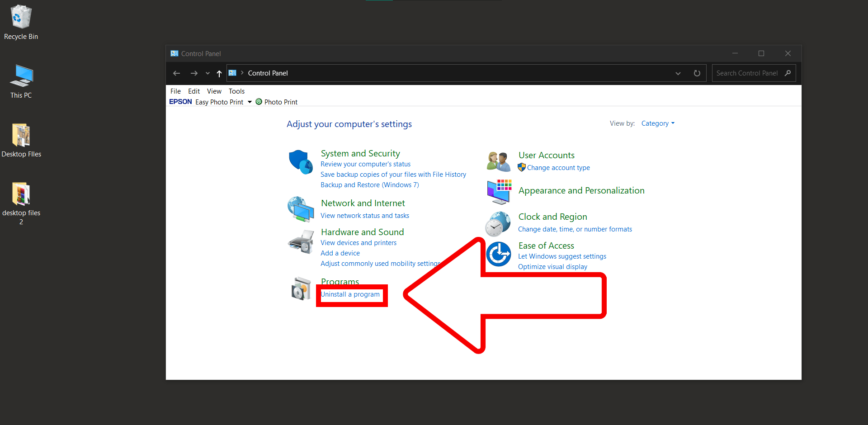Click the Ease of Access accessibility icon
The height and width of the screenshot is (425, 868).
498,254
